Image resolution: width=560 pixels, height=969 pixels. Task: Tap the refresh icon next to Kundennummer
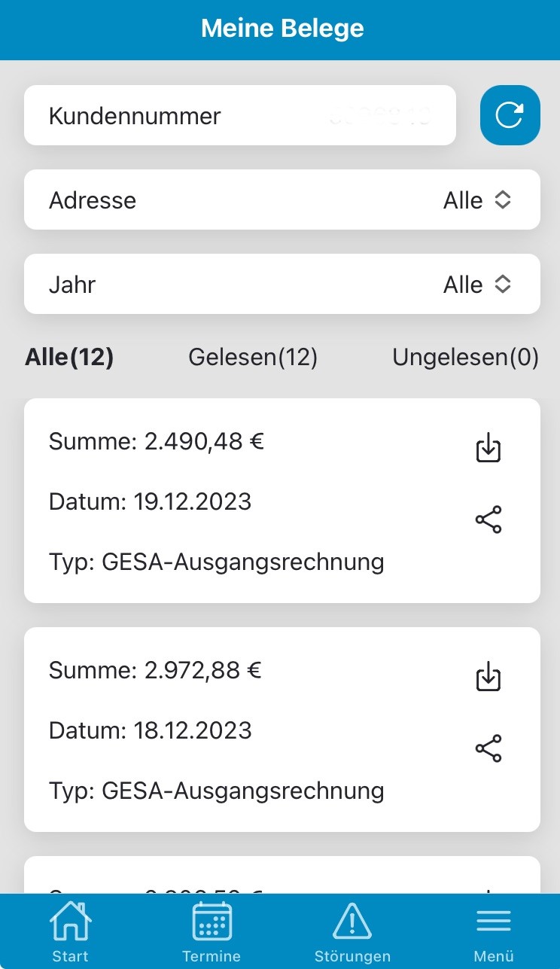510,115
